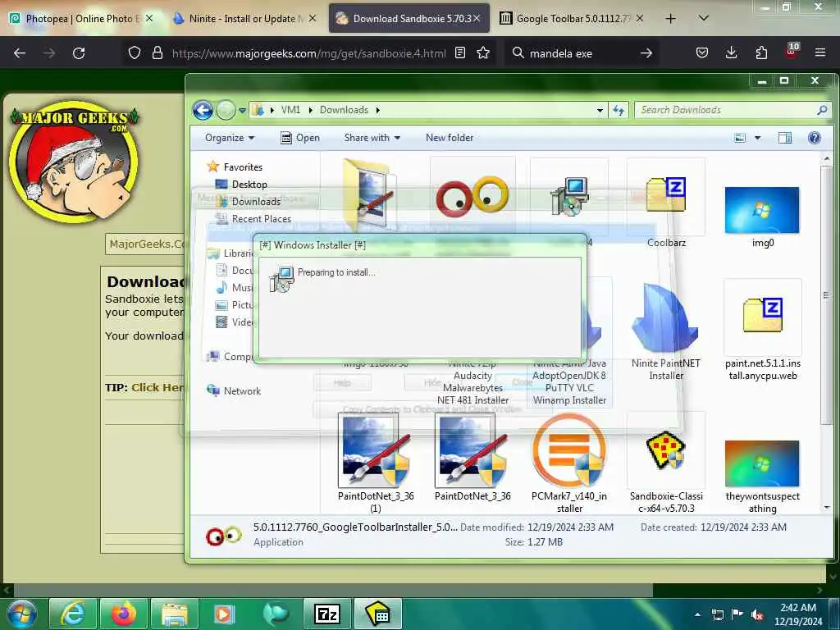Open Firefox from the taskbar

point(124,614)
